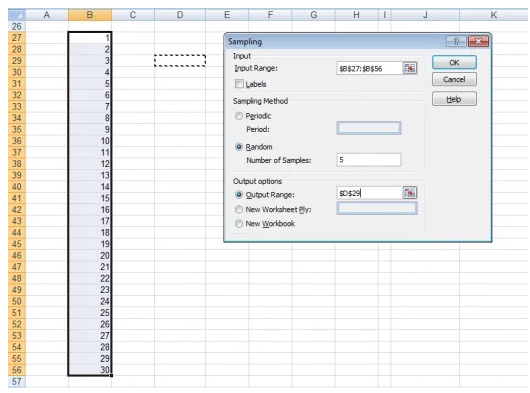Select row 57 header

pyautogui.click(x=17, y=382)
